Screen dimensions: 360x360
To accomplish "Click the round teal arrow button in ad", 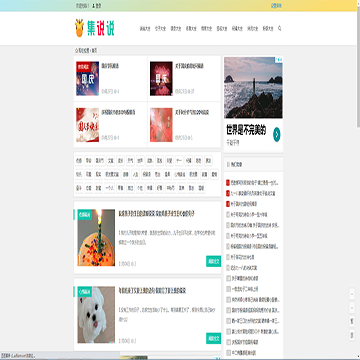I will pos(277,134).
